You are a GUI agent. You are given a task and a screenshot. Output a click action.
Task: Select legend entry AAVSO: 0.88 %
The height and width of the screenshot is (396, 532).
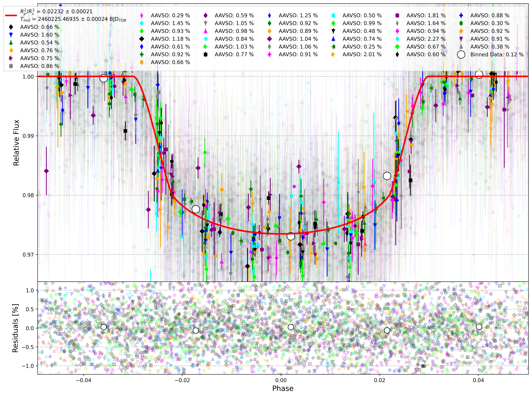coord(490,15)
